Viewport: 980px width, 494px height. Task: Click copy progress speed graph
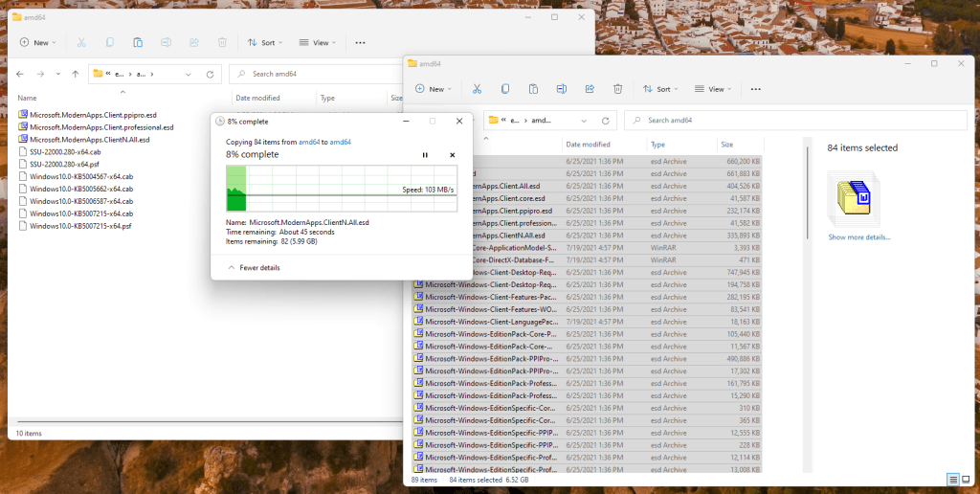[342, 188]
